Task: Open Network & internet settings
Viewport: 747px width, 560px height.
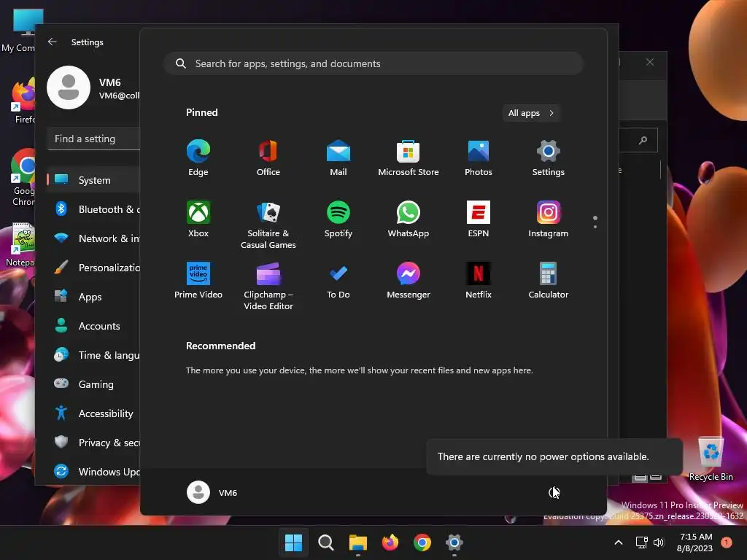Action: [93, 238]
